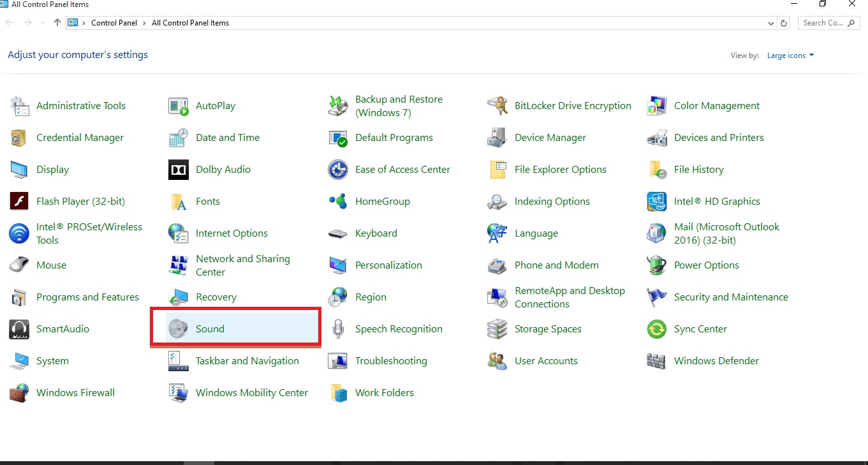Image resolution: width=868 pixels, height=465 pixels.
Task: Open the Fonts folder icon
Action: 179,202
